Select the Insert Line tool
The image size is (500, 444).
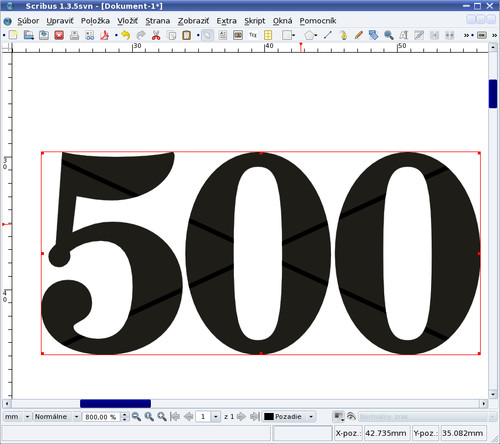tap(328, 35)
